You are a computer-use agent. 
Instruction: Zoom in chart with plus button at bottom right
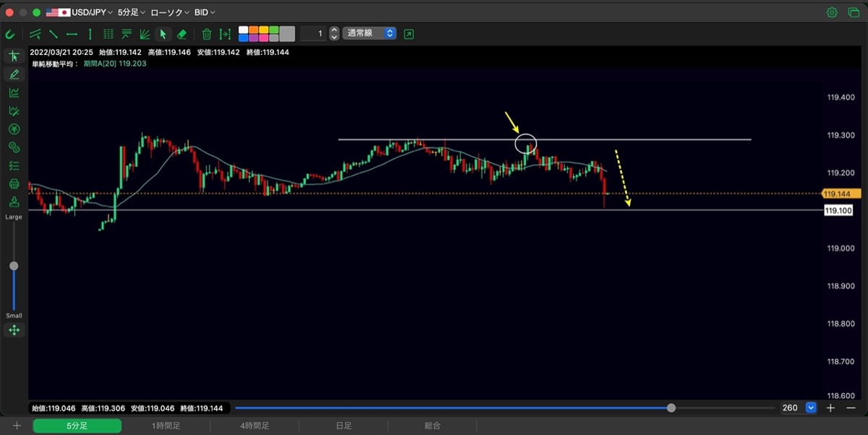(x=830, y=408)
